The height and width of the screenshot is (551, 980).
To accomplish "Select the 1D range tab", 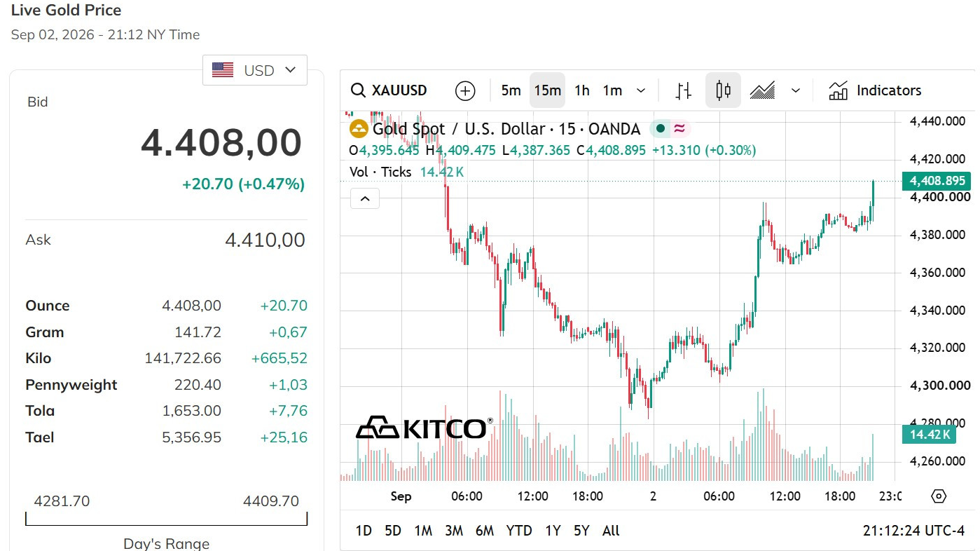I will click(x=364, y=531).
